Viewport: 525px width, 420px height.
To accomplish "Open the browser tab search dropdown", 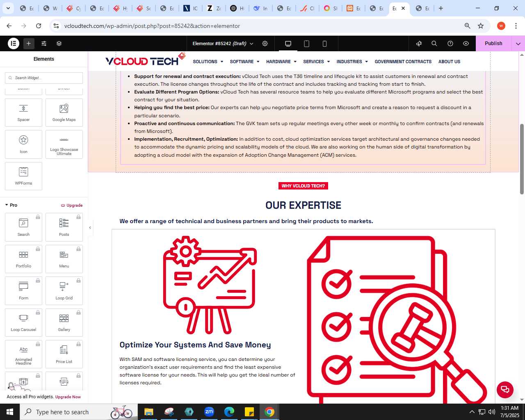I will [8, 8].
